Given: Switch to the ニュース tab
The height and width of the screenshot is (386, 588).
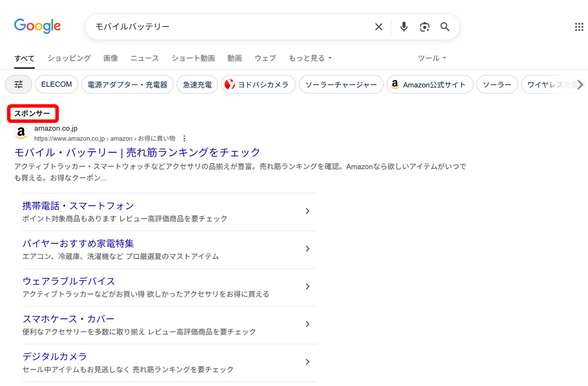Looking at the screenshot, I should 145,58.
